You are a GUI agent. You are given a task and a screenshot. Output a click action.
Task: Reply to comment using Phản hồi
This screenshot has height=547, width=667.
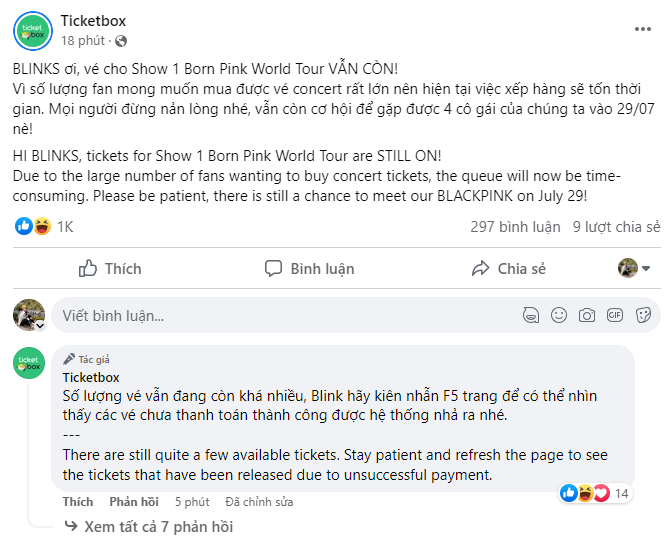pyautogui.click(x=134, y=502)
